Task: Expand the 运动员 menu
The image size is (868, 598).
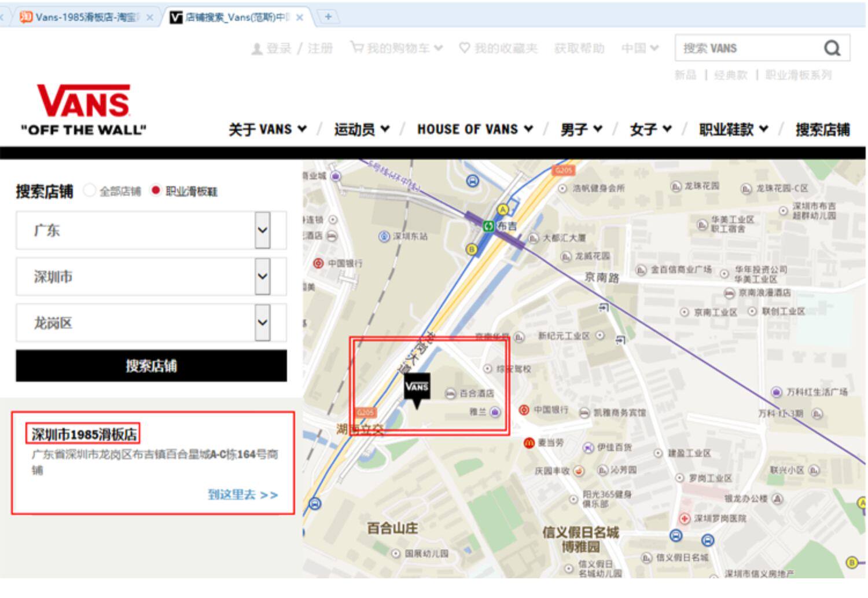Action: click(x=362, y=129)
